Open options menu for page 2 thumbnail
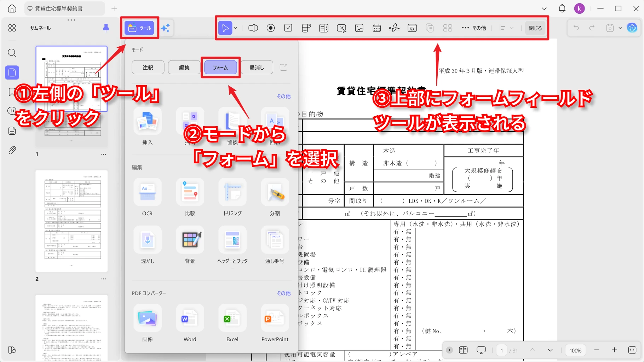The image size is (644, 362). (103, 279)
